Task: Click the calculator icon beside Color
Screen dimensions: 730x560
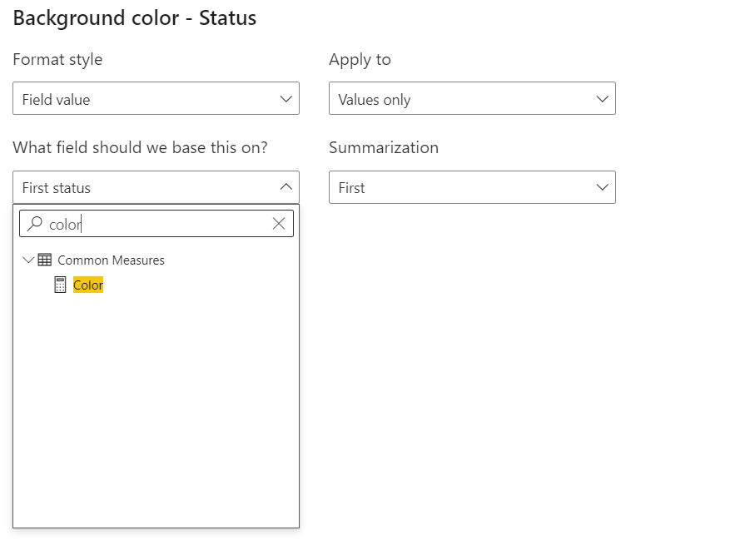Action: tap(60, 285)
